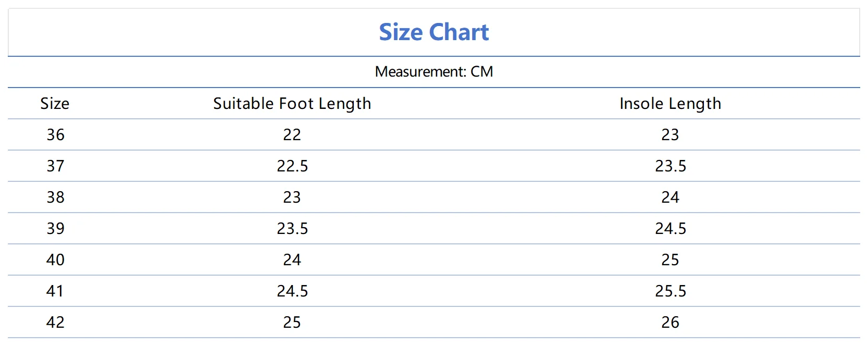The width and height of the screenshot is (868, 346).
Task: Select the Measurement: CM label
Action: (433, 71)
